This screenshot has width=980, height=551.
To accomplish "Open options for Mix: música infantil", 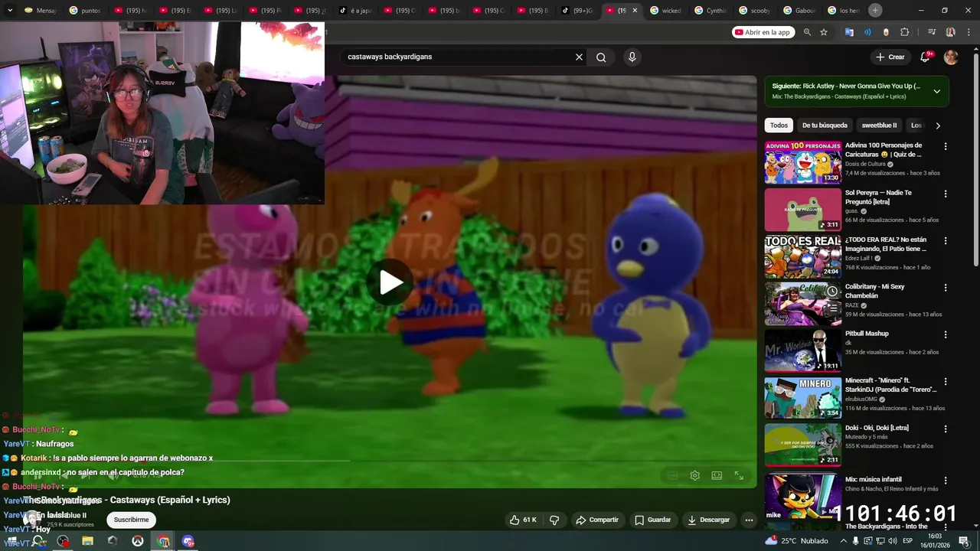I will (x=946, y=481).
